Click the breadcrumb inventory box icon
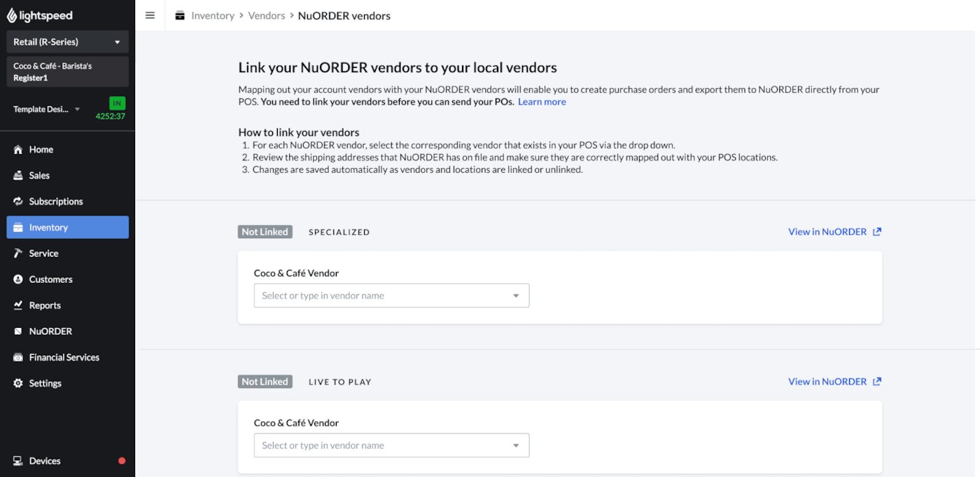This screenshot has height=477, width=980. click(181, 15)
